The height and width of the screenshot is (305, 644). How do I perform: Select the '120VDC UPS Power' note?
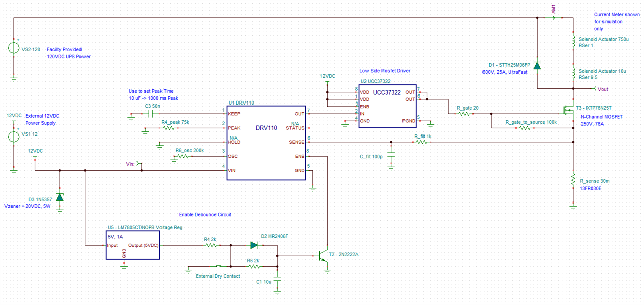68,57
